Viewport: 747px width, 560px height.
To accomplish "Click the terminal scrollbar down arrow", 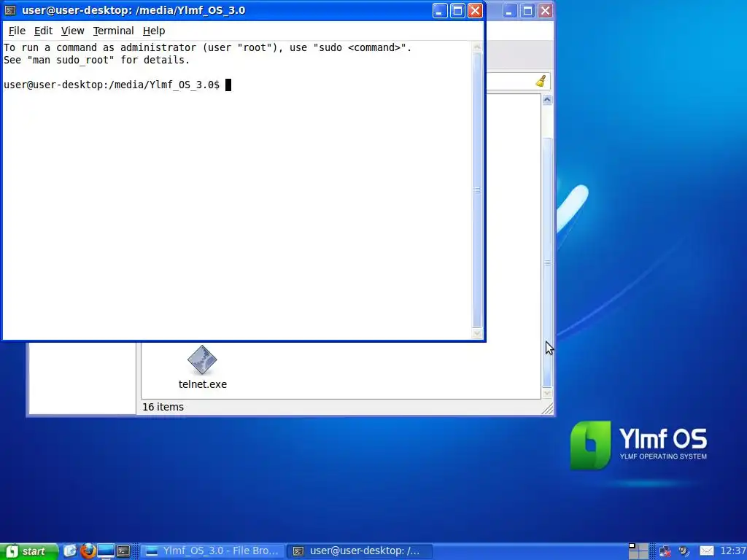I will tap(477, 333).
